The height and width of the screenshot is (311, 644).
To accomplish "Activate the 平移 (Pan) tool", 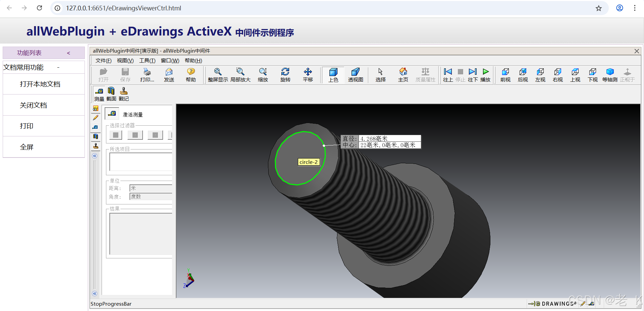I will 308,74.
